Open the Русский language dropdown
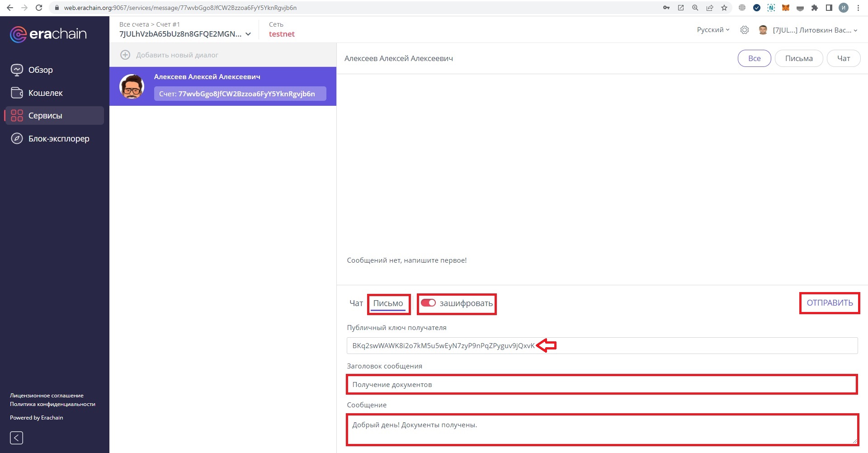868x453 pixels. pyautogui.click(x=713, y=30)
